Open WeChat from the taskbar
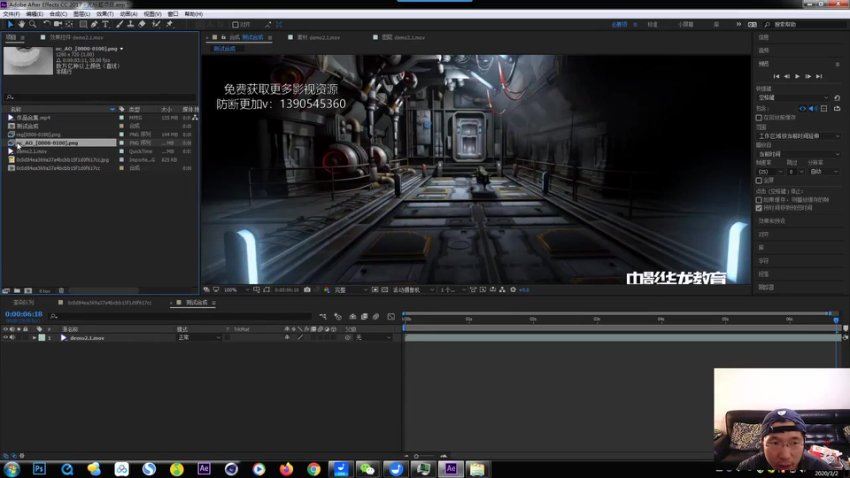This screenshot has width=850, height=478. (x=368, y=469)
